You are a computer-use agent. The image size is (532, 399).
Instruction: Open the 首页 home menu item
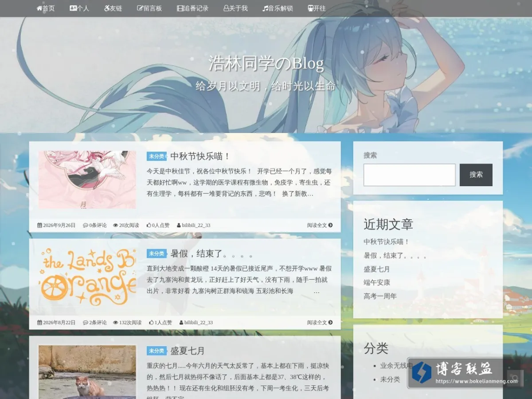(x=46, y=8)
